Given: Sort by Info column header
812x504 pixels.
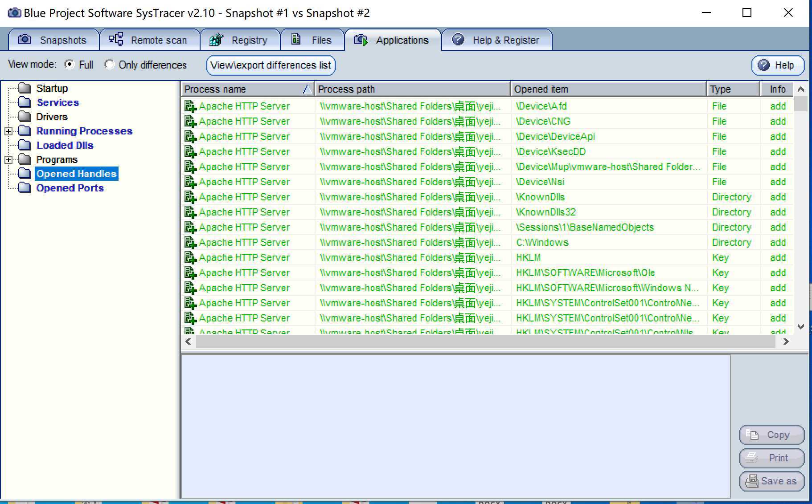Looking at the screenshot, I should click(777, 89).
